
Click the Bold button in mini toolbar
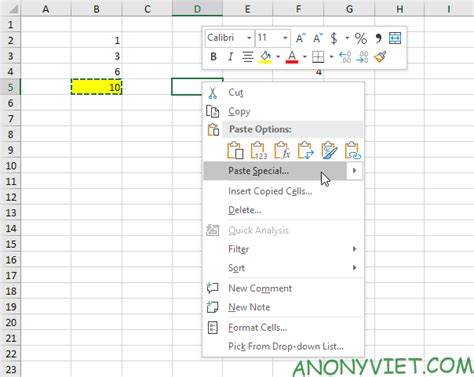click(x=214, y=57)
